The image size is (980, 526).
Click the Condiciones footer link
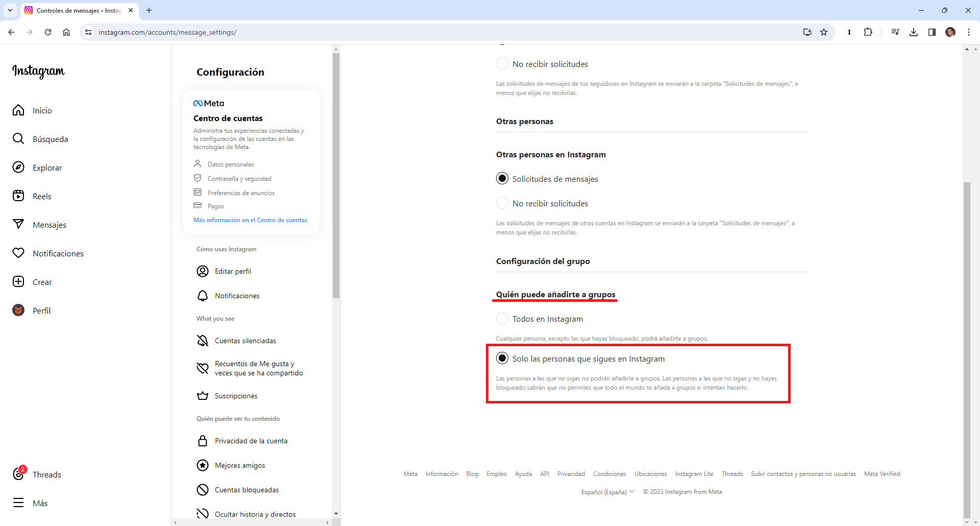click(x=609, y=474)
